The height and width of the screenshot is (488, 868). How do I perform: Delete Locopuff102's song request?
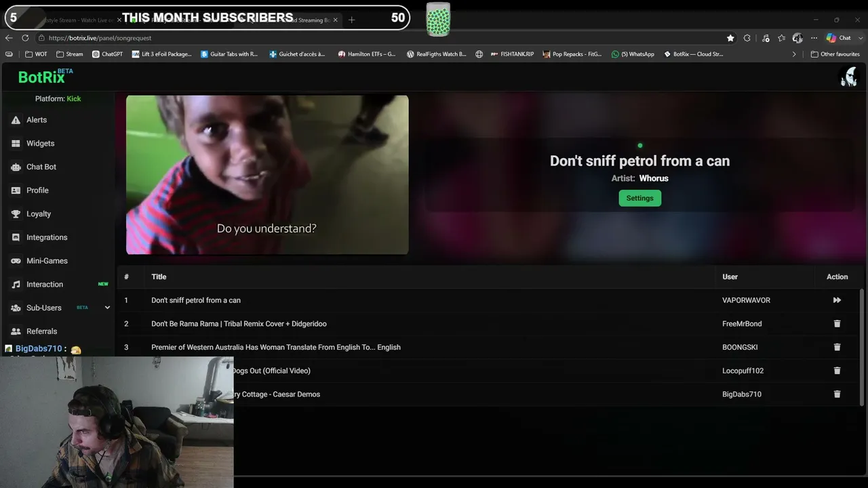837,371
